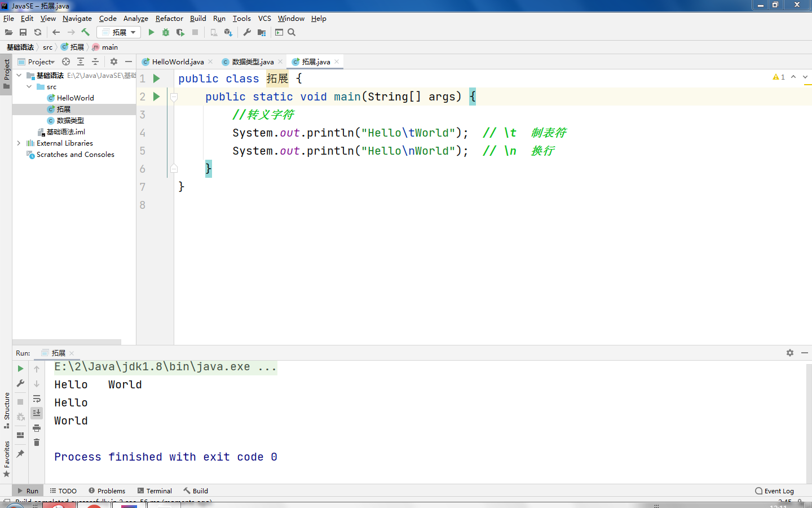Screen dimensions: 812x508
Task: Run 拓展 with Coverage icon
Action: click(179, 32)
